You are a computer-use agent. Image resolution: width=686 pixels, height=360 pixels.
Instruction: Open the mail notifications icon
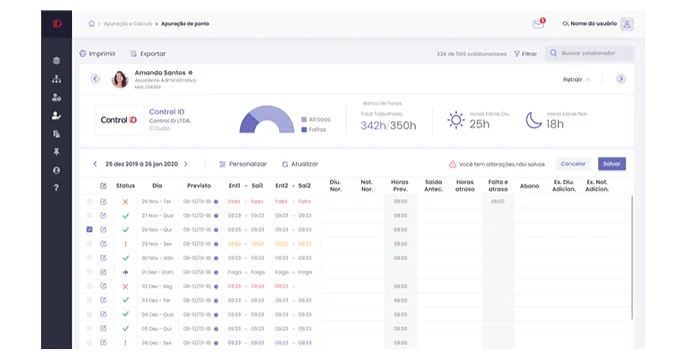(538, 24)
